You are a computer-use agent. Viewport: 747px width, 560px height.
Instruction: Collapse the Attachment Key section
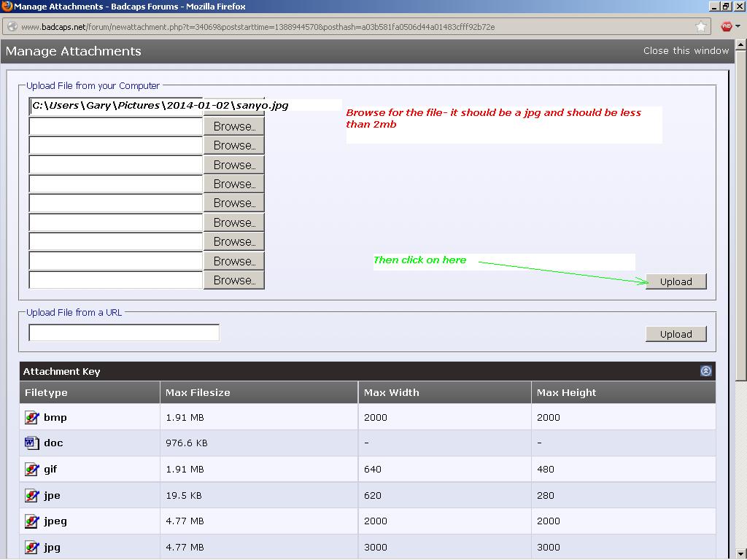(705, 371)
